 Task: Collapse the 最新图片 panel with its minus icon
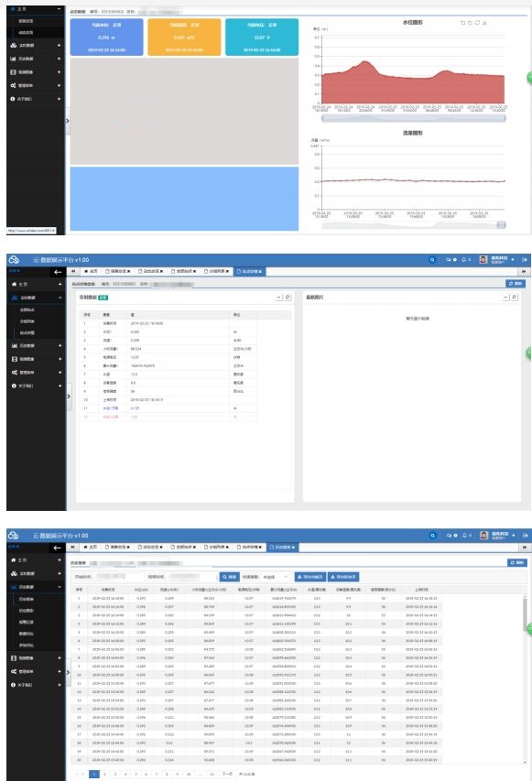click(505, 298)
